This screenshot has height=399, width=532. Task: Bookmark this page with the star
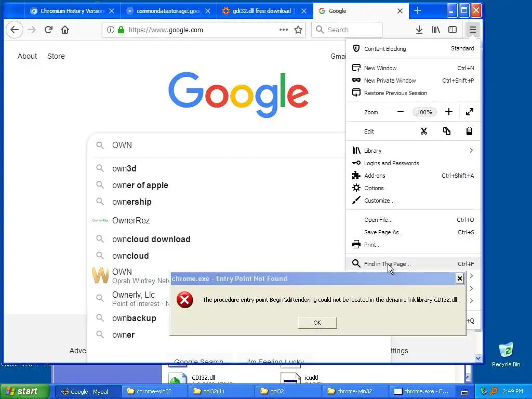[298, 30]
